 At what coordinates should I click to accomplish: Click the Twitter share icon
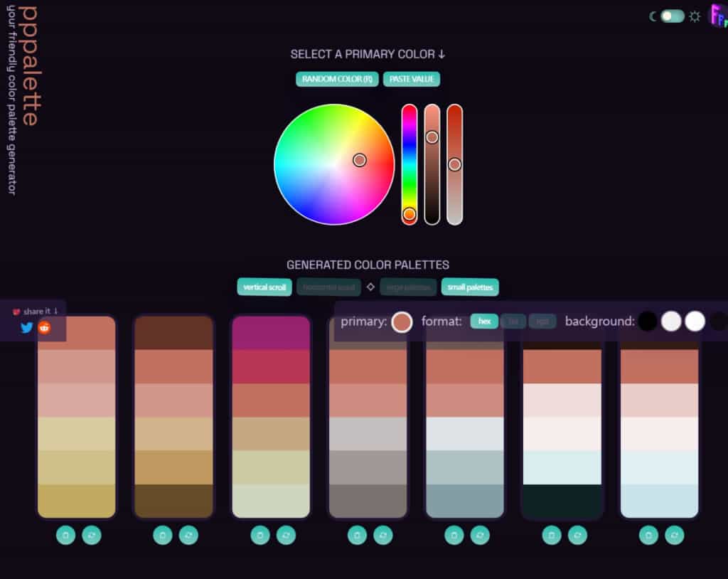(x=27, y=327)
